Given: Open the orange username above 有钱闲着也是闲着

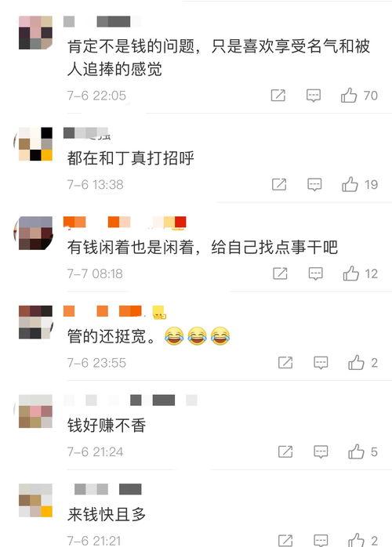Looking at the screenshot, I should (125, 223).
